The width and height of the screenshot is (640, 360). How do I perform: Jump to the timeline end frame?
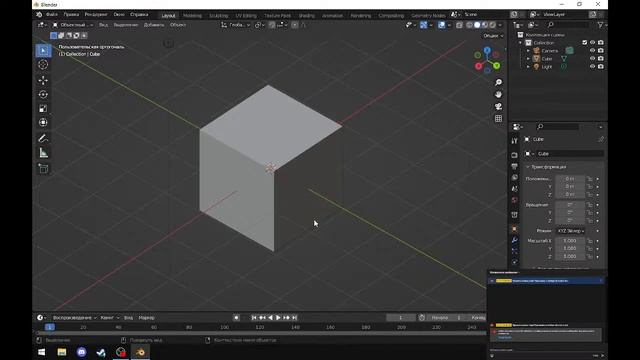295,318
